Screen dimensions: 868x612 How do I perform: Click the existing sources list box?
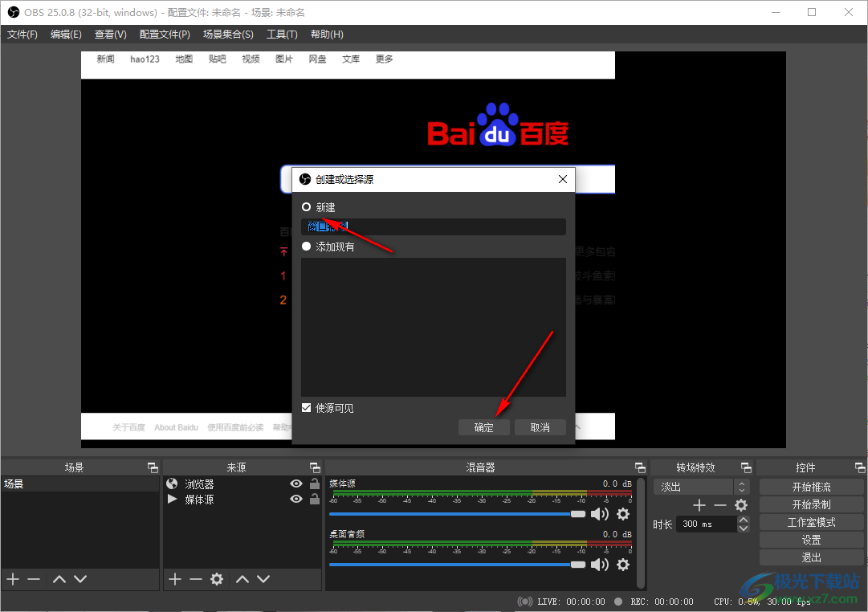(434, 327)
